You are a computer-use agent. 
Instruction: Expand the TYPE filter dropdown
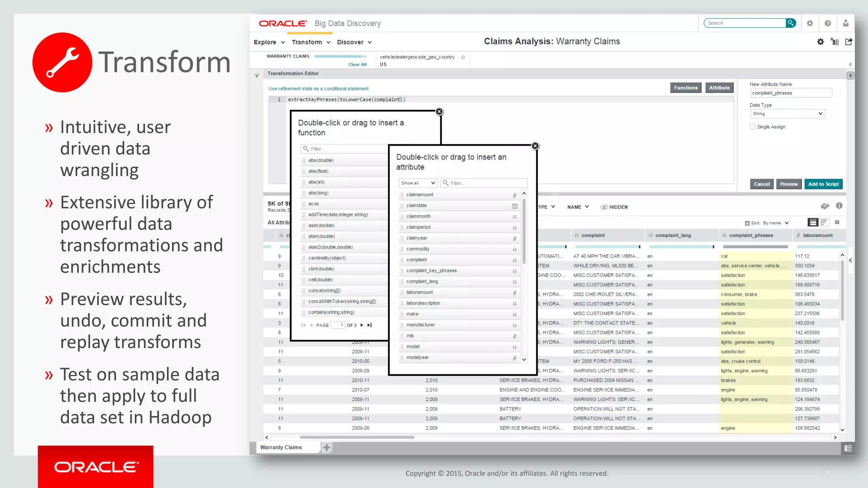point(546,207)
